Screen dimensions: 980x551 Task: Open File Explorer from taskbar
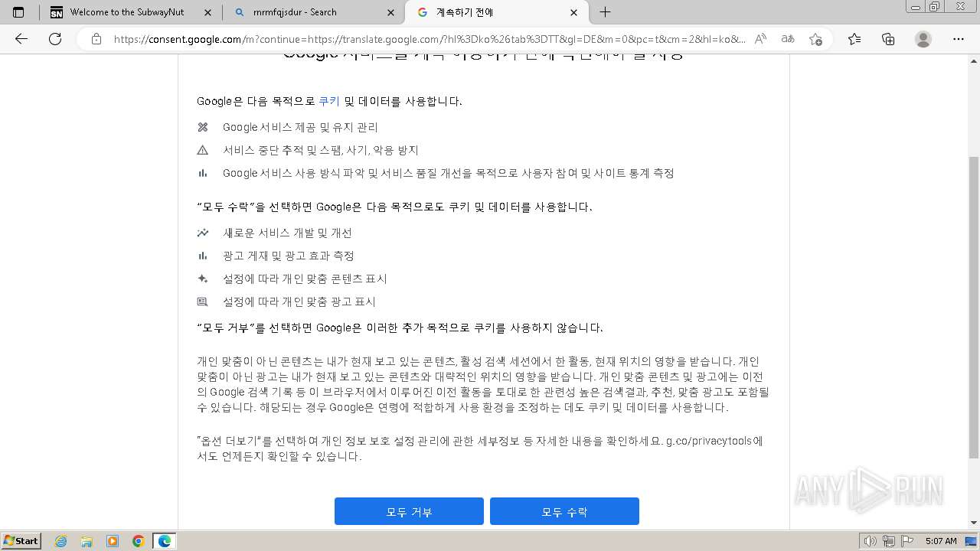coord(87,541)
